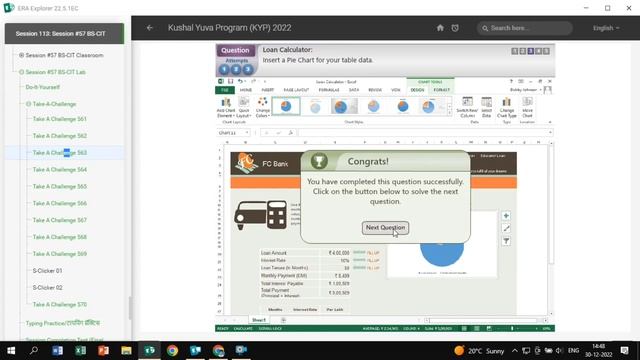This screenshot has width=640, height=360.
Task: Open Take A Challenge 564
Action: pyautogui.click(x=60, y=169)
